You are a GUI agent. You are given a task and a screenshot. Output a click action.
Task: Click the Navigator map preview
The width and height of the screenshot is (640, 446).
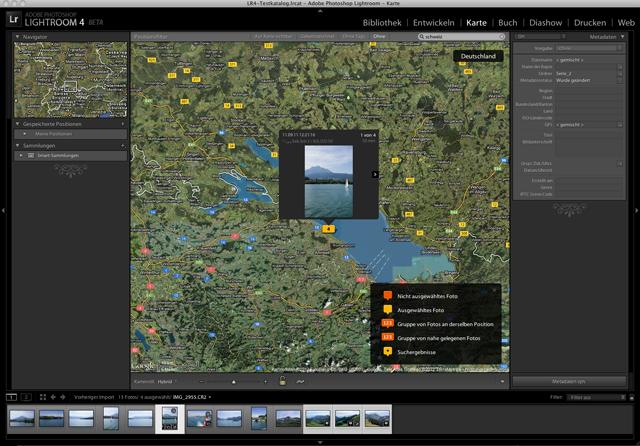point(71,80)
